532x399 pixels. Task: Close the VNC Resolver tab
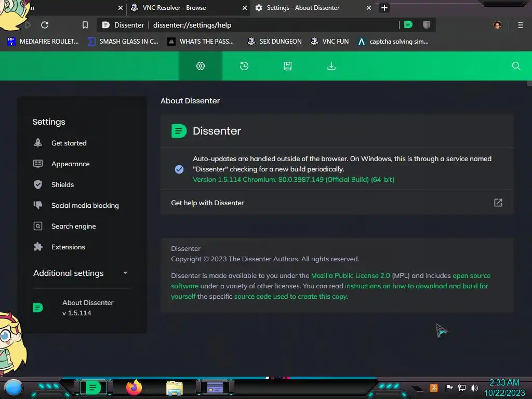[x=244, y=7]
